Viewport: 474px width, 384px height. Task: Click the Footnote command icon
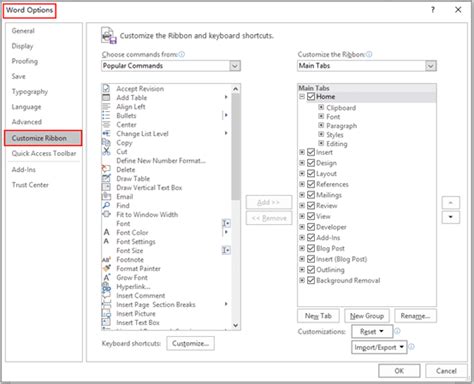click(x=106, y=259)
